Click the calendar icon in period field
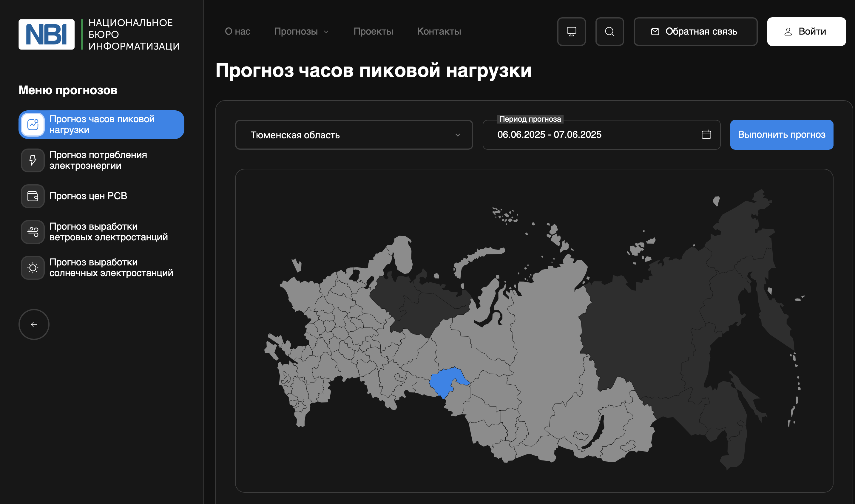The image size is (855, 504). [x=706, y=134]
